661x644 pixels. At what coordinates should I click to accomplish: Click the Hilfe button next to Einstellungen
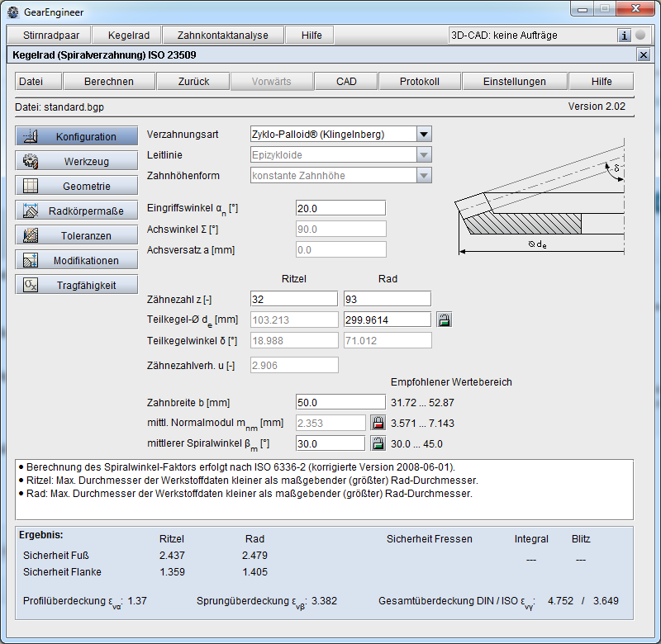click(x=602, y=81)
